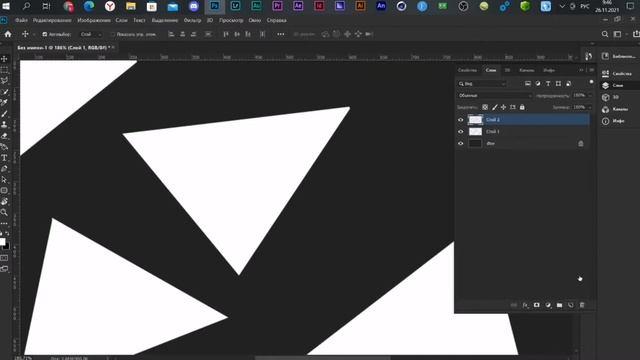Screen dimensions: 640x360
Task: Select the Rectangle shape tool
Action: [4, 191]
